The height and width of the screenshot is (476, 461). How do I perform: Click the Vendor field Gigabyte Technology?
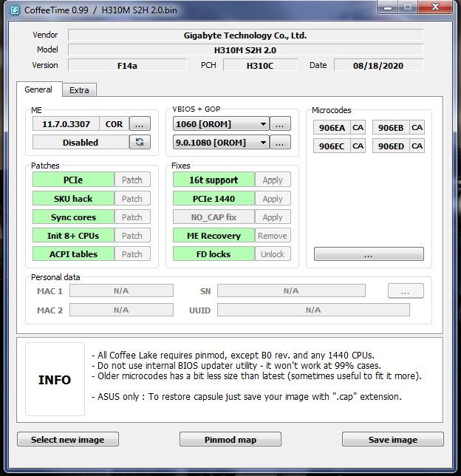pyautogui.click(x=245, y=35)
